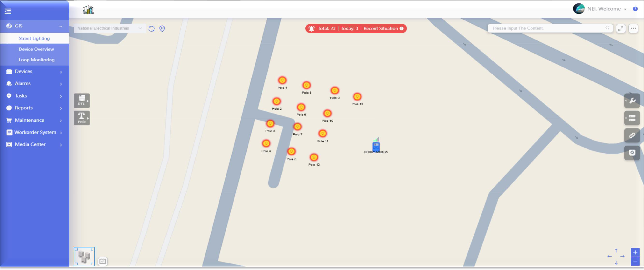Open the National Electrical Industries dropdown
The width and height of the screenshot is (644, 270).
click(x=109, y=28)
